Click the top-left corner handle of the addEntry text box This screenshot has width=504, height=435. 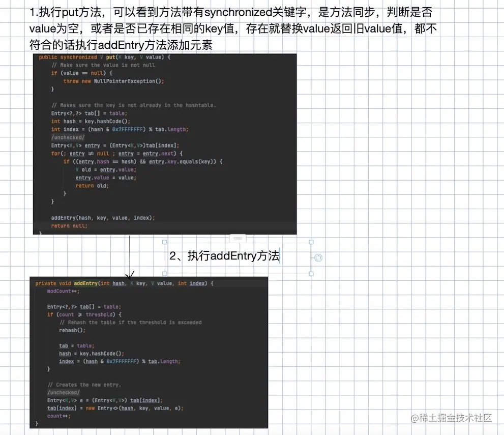click(x=165, y=242)
